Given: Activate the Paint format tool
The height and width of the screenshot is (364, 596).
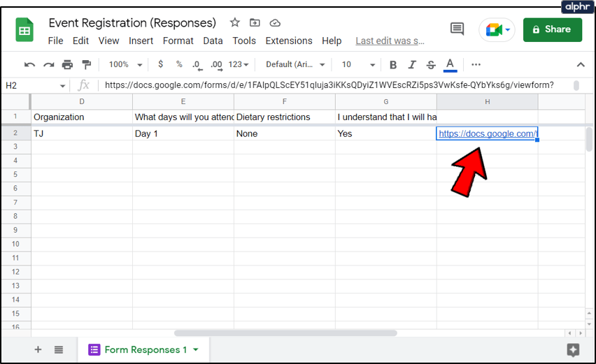Looking at the screenshot, I should pos(87,64).
